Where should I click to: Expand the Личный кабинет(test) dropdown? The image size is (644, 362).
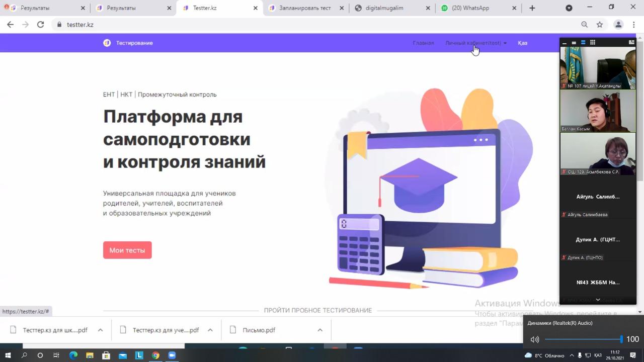[x=476, y=43]
